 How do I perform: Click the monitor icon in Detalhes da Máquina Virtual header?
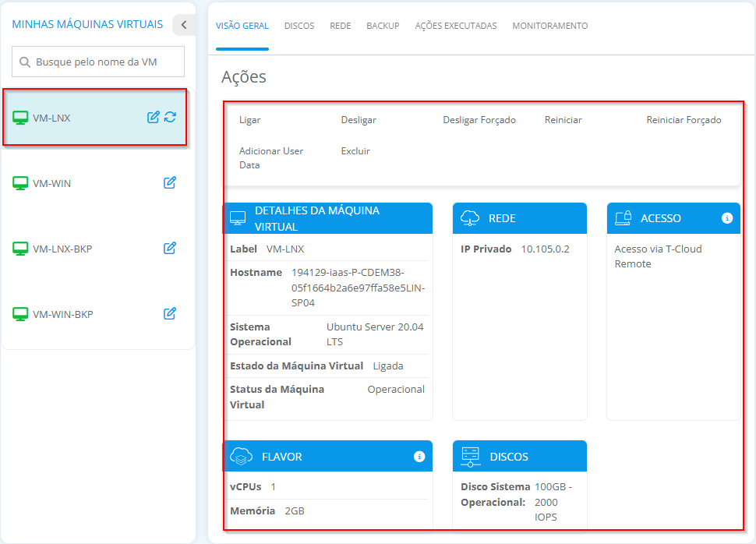click(x=238, y=218)
